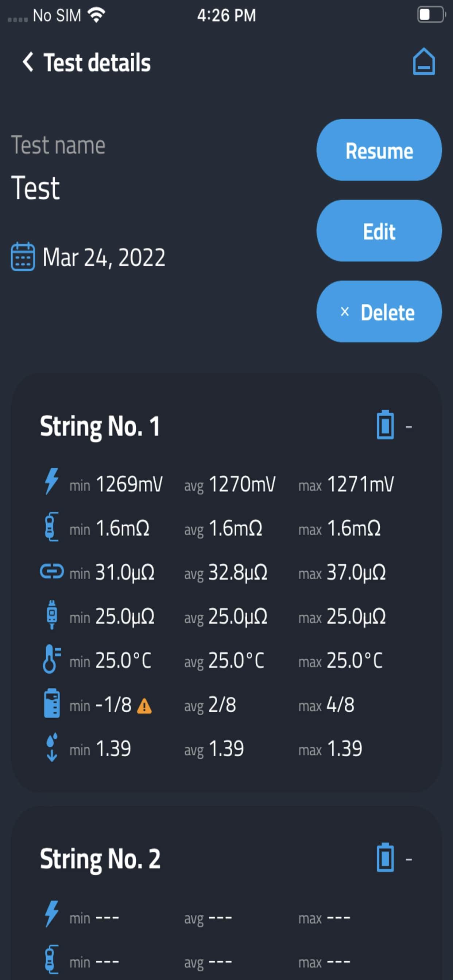
Task: Tap the electrolyte level icon in String No. 1
Action: pyautogui.click(x=52, y=703)
